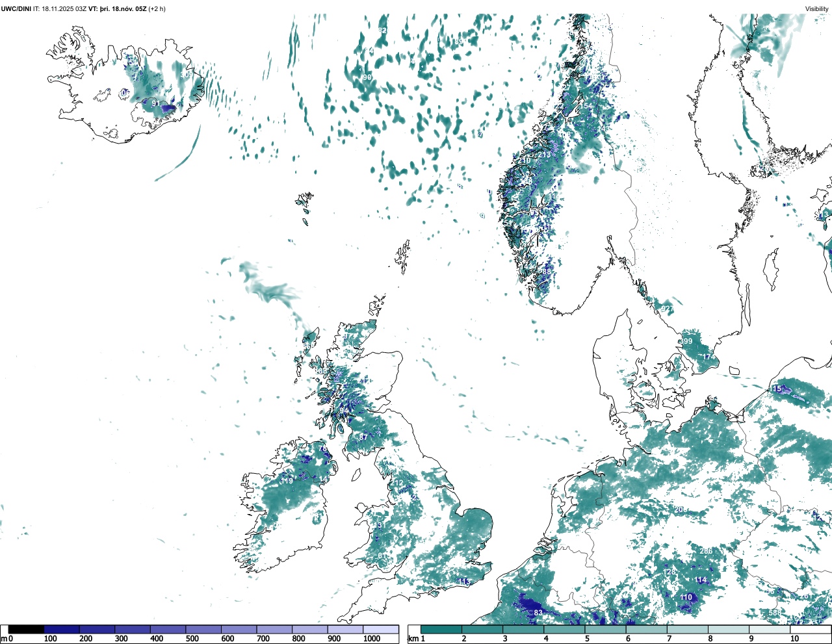Image resolution: width=832 pixels, height=644 pixels.
Task: Click the "213" value over Norway
Action: click(x=544, y=155)
